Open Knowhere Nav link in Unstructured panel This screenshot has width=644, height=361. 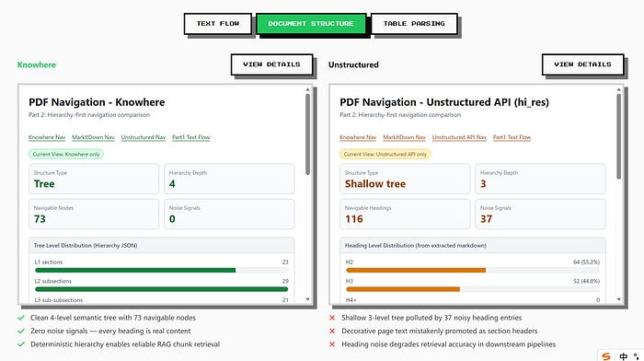pos(358,137)
